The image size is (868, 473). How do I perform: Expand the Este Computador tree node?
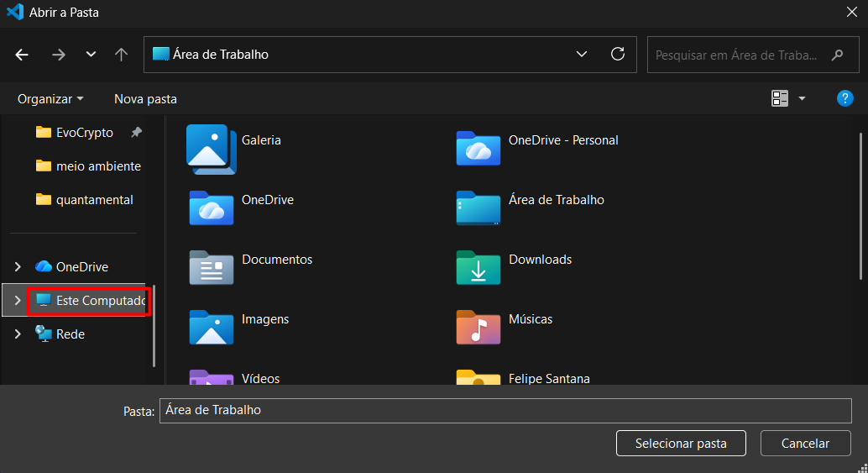coord(18,300)
